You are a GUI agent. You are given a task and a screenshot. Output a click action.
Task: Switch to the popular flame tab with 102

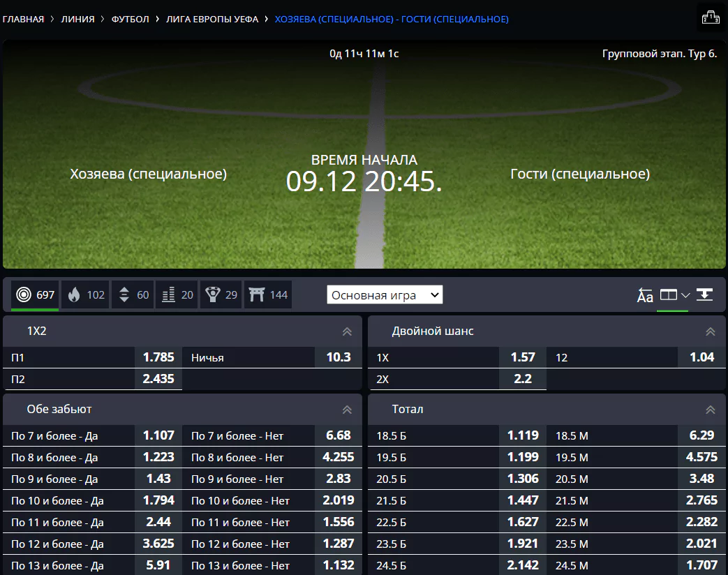[86, 294]
